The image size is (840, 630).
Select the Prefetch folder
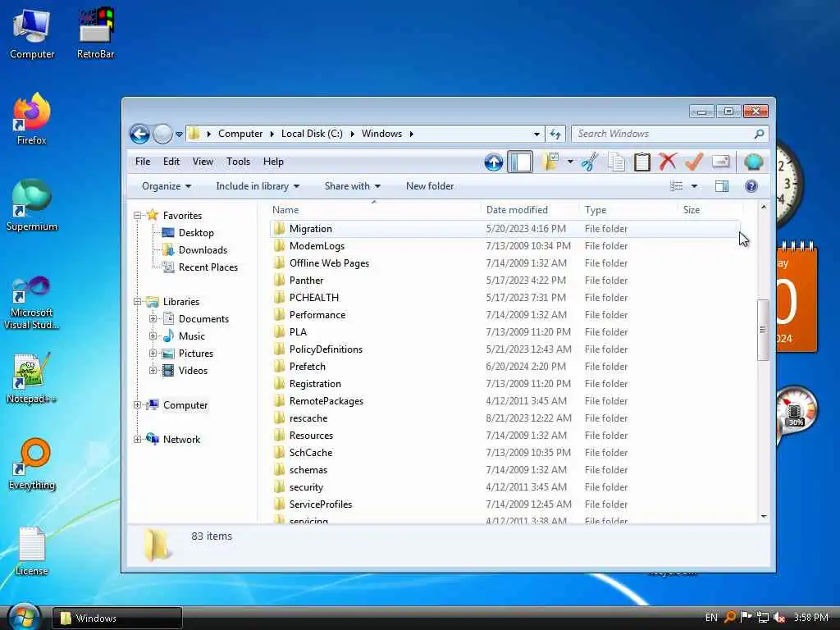click(x=307, y=367)
